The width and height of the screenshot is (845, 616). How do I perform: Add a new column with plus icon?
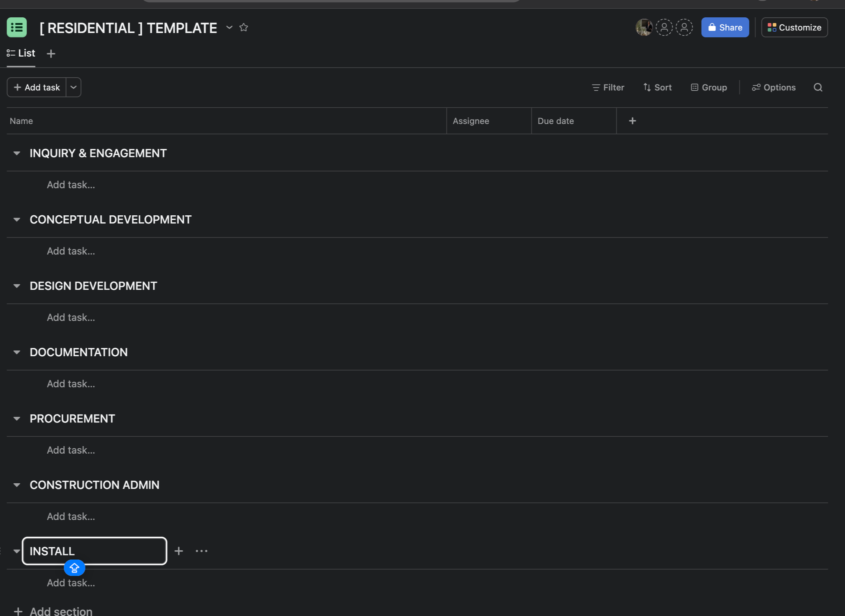pos(632,121)
